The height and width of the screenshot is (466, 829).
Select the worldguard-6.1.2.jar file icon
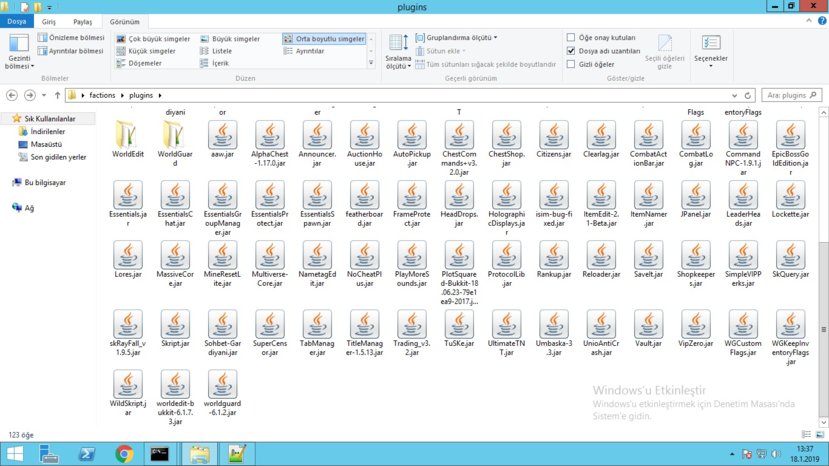click(x=222, y=384)
